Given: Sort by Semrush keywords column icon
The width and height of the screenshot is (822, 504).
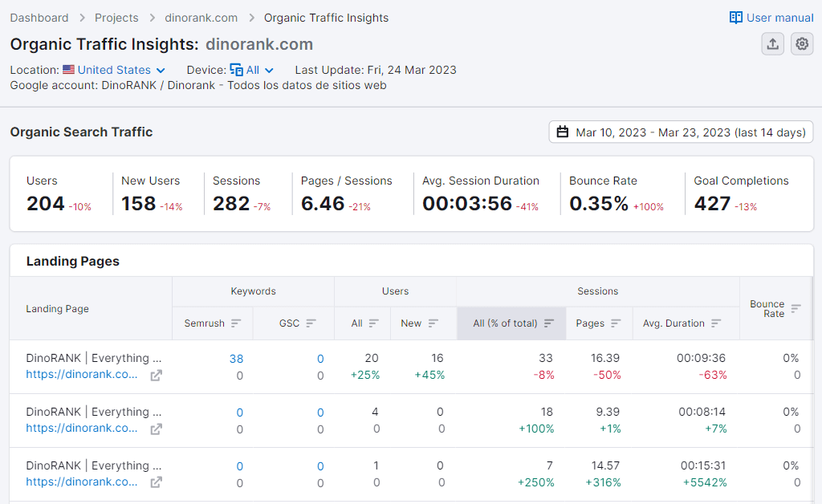Looking at the screenshot, I should [x=236, y=323].
